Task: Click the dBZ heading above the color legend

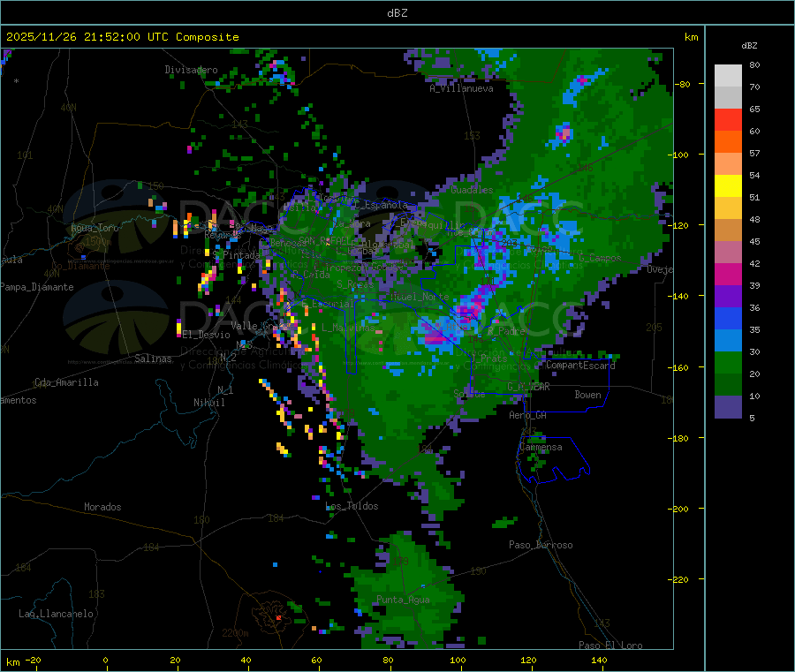Action: coord(749,46)
